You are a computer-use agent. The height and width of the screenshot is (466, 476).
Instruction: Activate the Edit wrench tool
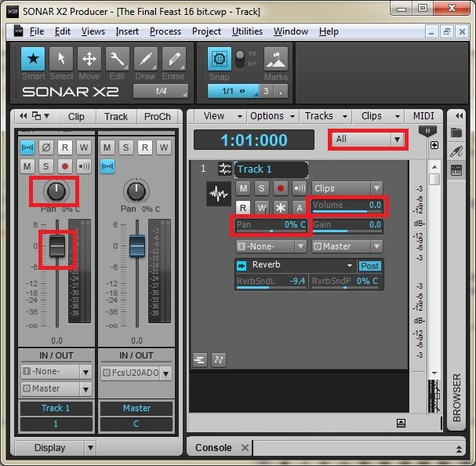(117, 60)
